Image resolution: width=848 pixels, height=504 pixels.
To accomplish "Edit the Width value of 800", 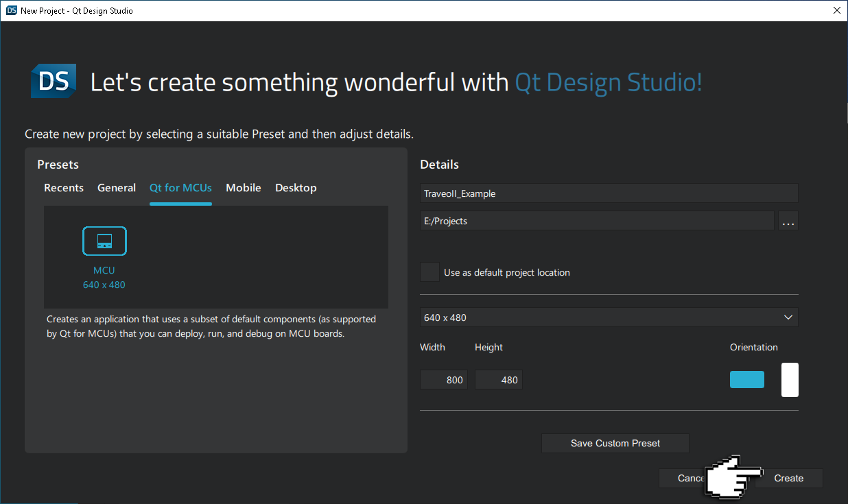I will 443,379.
